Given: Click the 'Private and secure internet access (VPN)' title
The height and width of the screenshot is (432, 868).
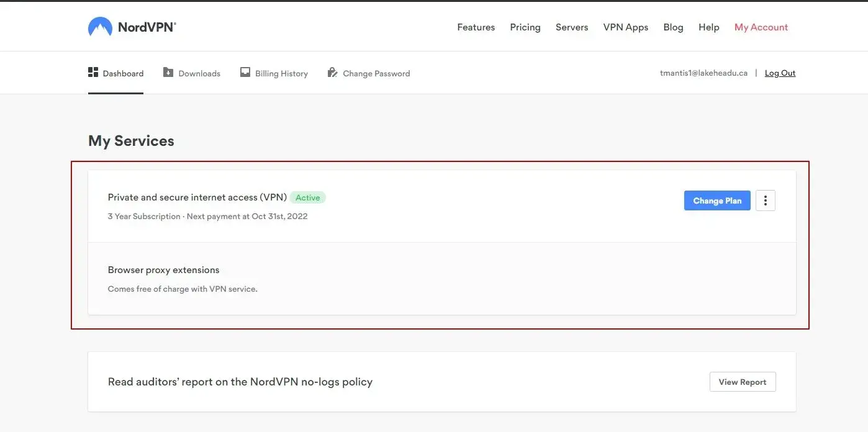Looking at the screenshot, I should pyautogui.click(x=197, y=197).
